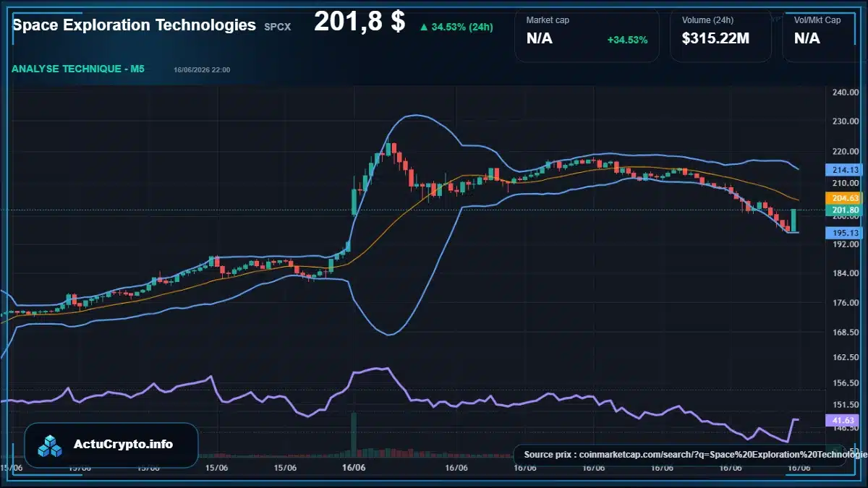Click the 195.13 lower band price tag

[845, 233]
